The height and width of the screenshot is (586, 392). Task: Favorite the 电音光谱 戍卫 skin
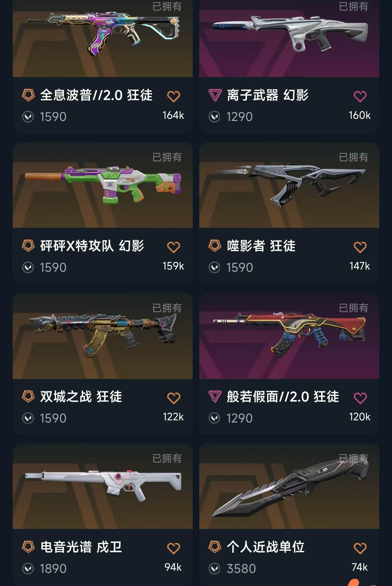coord(173,548)
